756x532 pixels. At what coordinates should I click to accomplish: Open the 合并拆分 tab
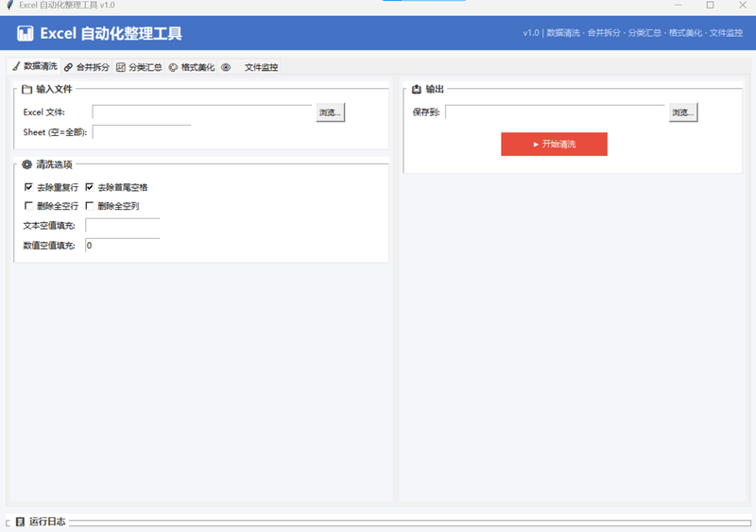(87, 67)
